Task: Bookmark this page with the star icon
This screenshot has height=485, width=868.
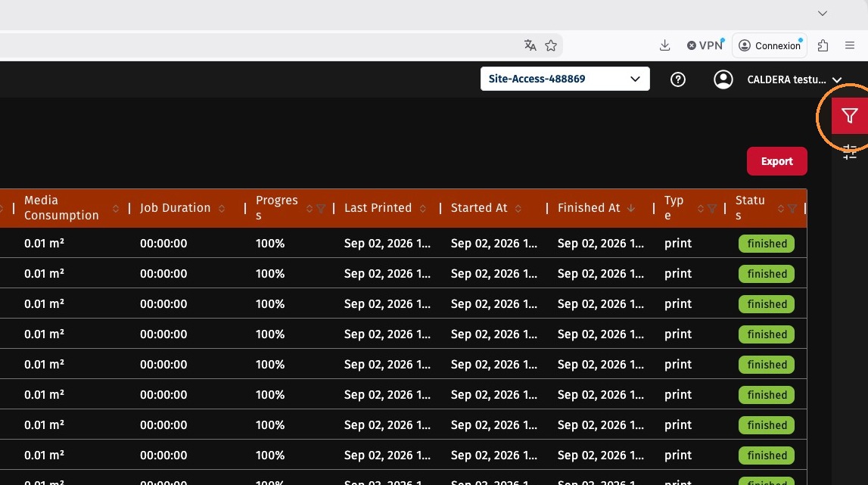Action: click(x=551, y=45)
